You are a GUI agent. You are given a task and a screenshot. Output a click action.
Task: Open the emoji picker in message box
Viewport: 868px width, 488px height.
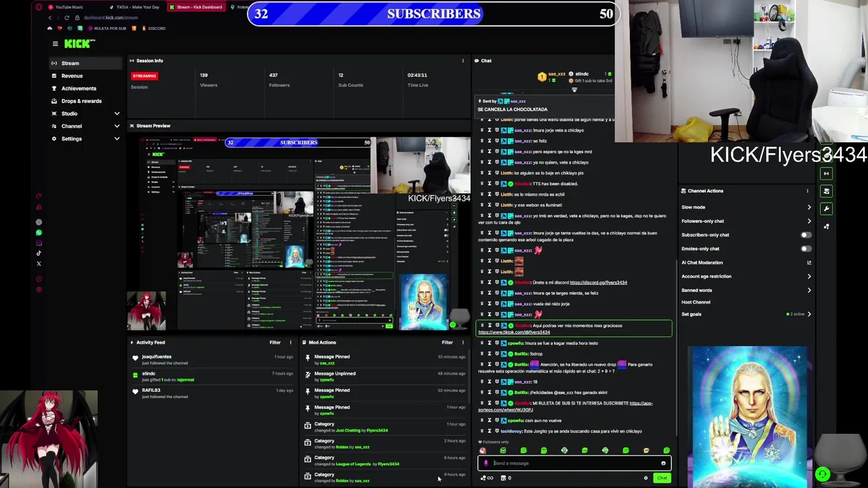tap(663, 464)
